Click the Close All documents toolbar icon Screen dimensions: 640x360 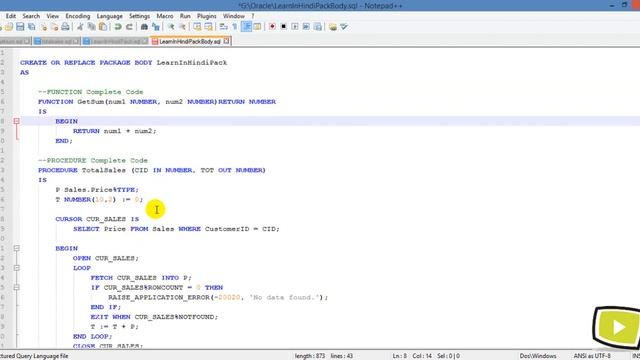(54, 27)
